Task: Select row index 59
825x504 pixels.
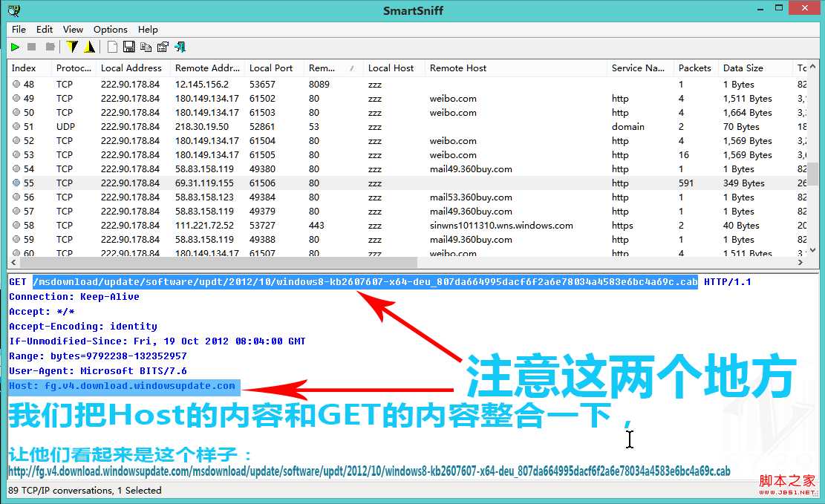Action: pos(408,239)
